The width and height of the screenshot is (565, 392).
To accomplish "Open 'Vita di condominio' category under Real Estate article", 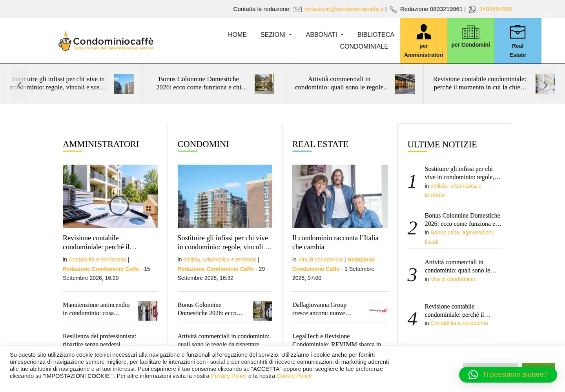I will tap(321, 260).
